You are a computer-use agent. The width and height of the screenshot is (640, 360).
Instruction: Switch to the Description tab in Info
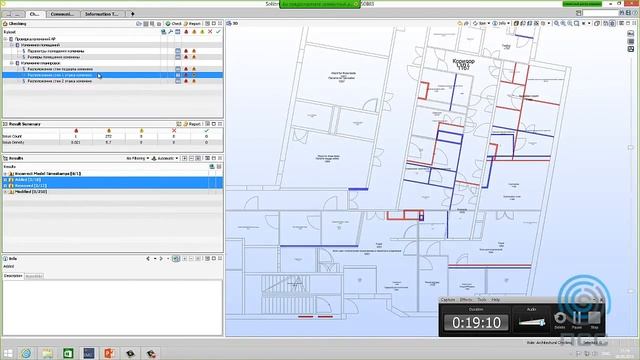tap(13, 276)
